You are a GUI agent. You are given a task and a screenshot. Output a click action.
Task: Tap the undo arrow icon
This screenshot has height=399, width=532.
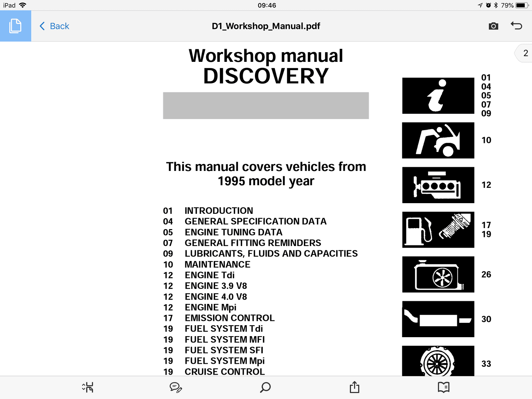tap(516, 26)
